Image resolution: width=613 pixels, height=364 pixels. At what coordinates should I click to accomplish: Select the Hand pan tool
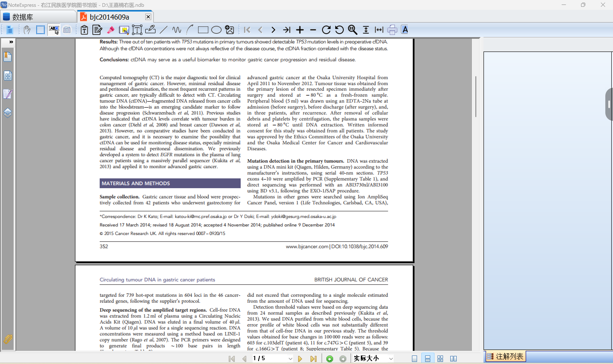(x=27, y=30)
